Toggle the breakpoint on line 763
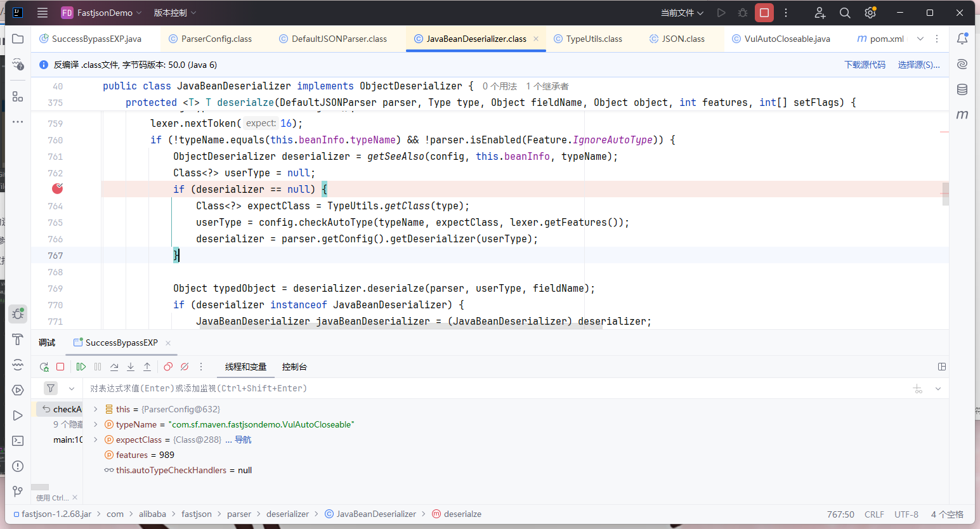Image resolution: width=980 pixels, height=529 pixels. click(x=57, y=188)
